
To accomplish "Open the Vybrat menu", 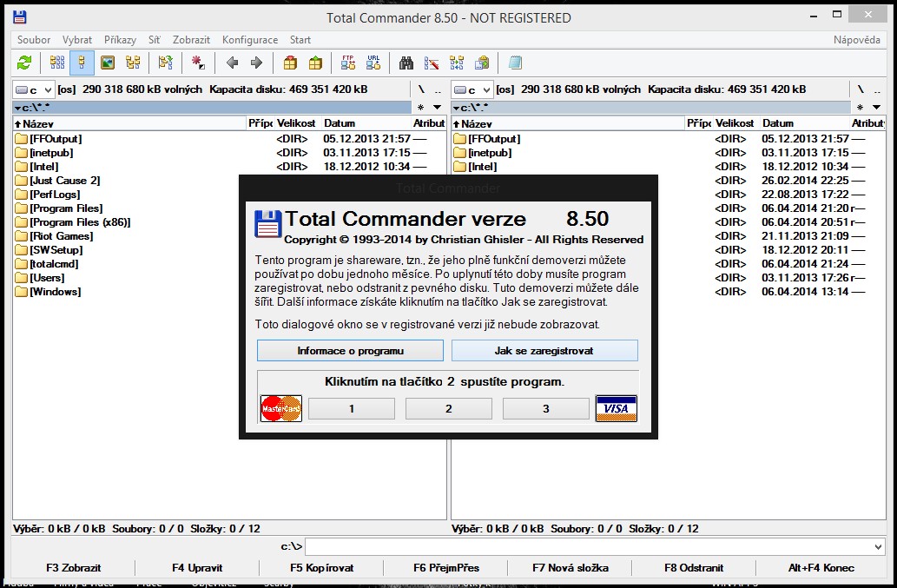I will pyautogui.click(x=77, y=39).
